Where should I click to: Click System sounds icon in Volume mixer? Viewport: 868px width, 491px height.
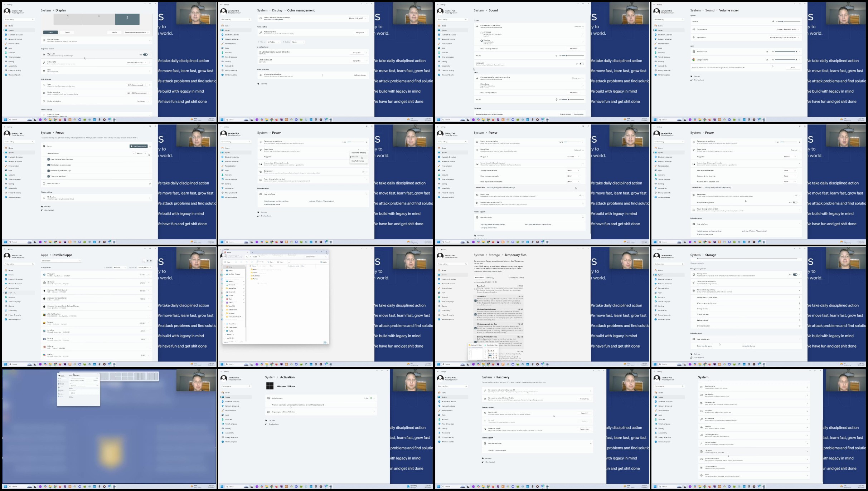694,51
